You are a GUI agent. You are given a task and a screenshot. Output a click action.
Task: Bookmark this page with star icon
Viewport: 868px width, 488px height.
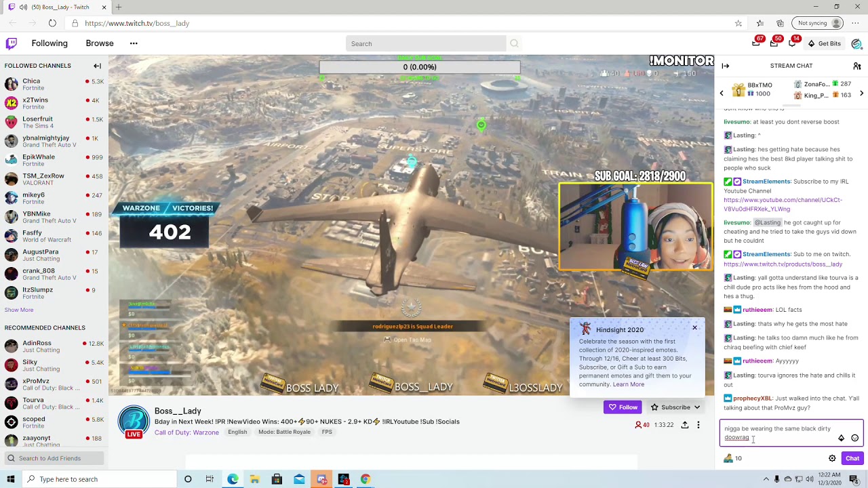pos(738,23)
